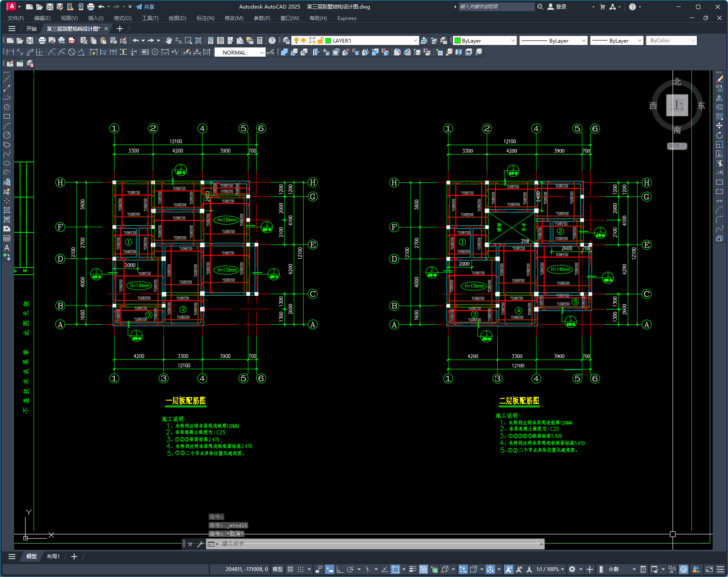Add a new layout with the plus button
This screenshot has width=728, height=577.
[74, 557]
